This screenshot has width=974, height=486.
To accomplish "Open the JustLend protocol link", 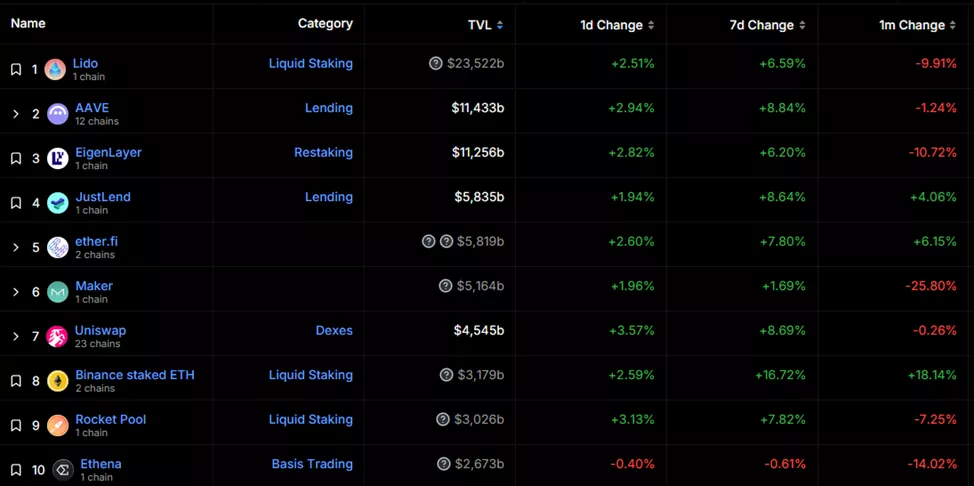I will [103, 197].
